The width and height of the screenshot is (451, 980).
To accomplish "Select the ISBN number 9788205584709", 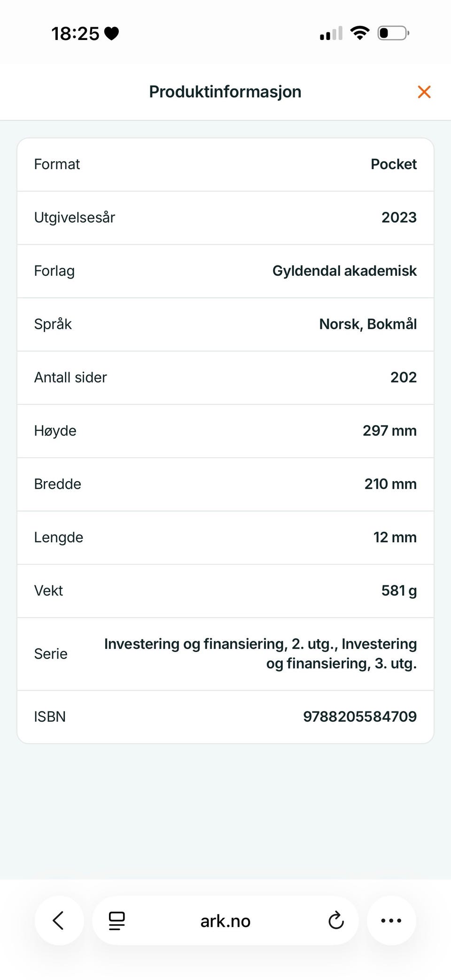I will 360,716.
